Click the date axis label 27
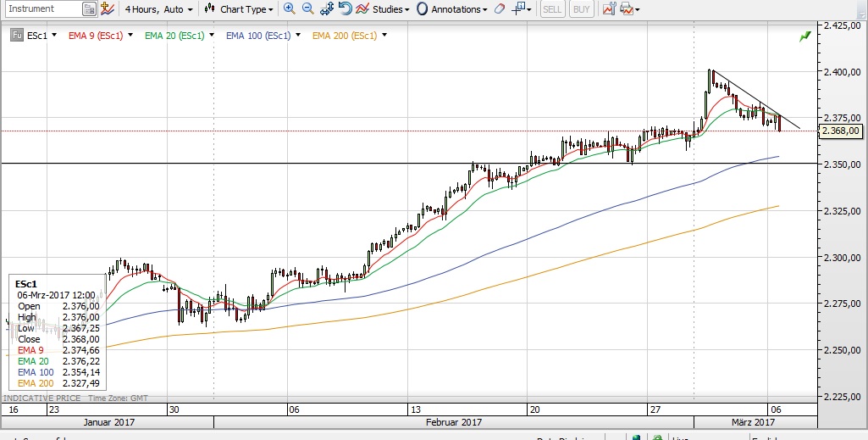This screenshot has height=440, width=868. coord(655,410)
